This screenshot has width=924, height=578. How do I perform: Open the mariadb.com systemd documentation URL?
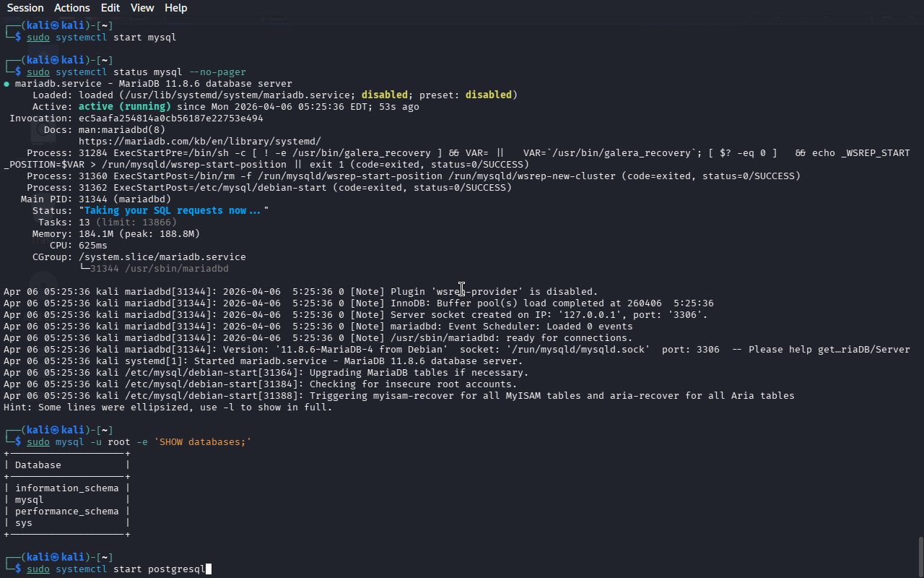[199, 142]
